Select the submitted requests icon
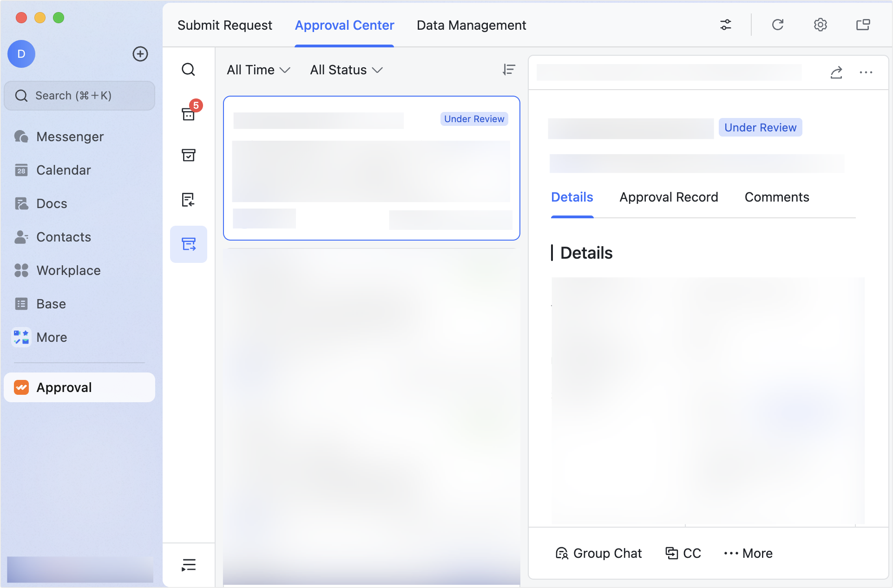This screenshot has width=893, height=588. point(188,244)
